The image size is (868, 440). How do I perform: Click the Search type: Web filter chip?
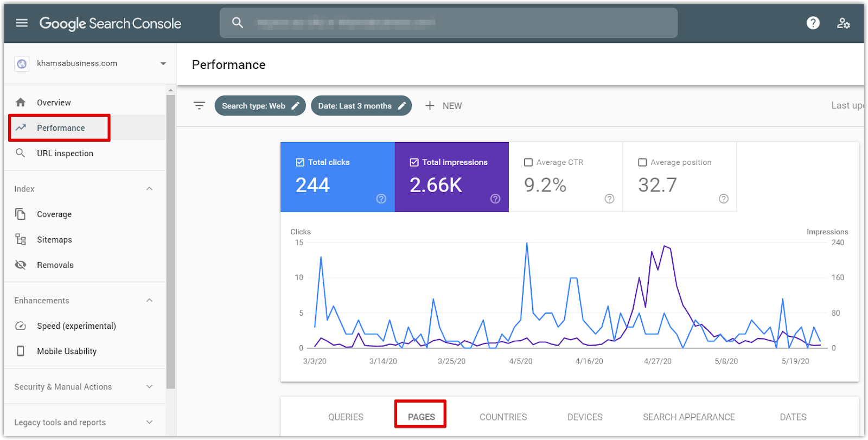(x=260, y=106)
